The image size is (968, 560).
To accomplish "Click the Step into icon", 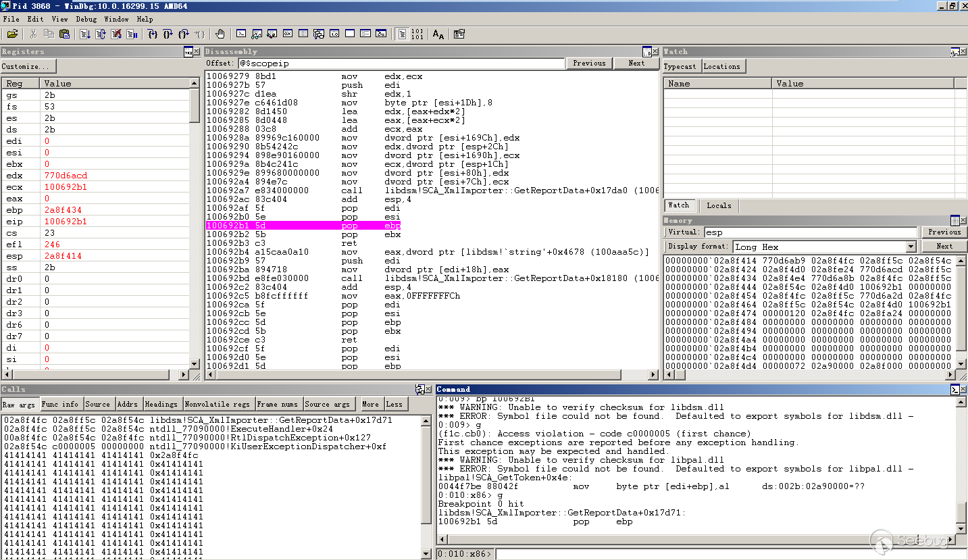I will [152, 34].
